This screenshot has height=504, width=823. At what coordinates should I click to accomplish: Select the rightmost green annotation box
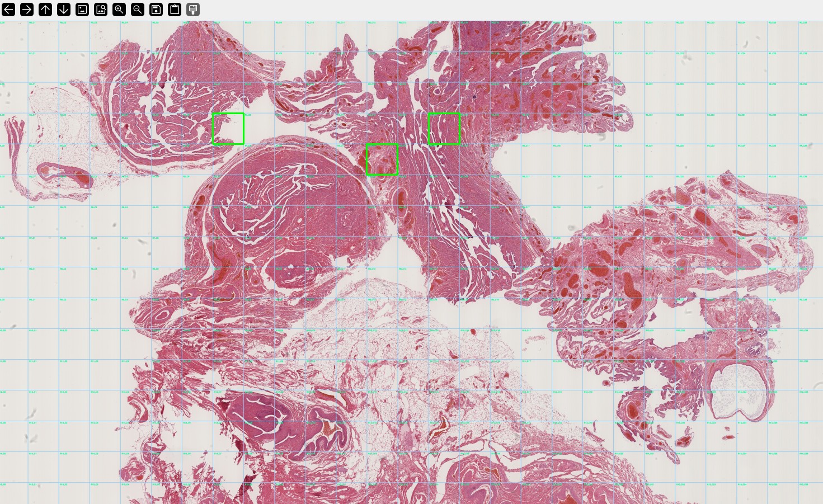point(444,128)
